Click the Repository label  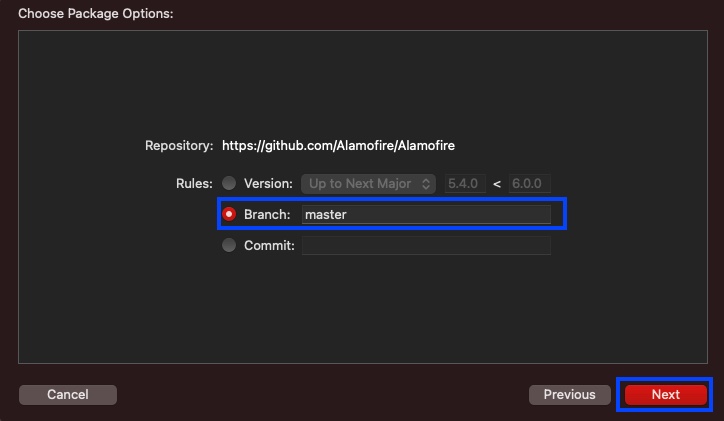point(179,146)
